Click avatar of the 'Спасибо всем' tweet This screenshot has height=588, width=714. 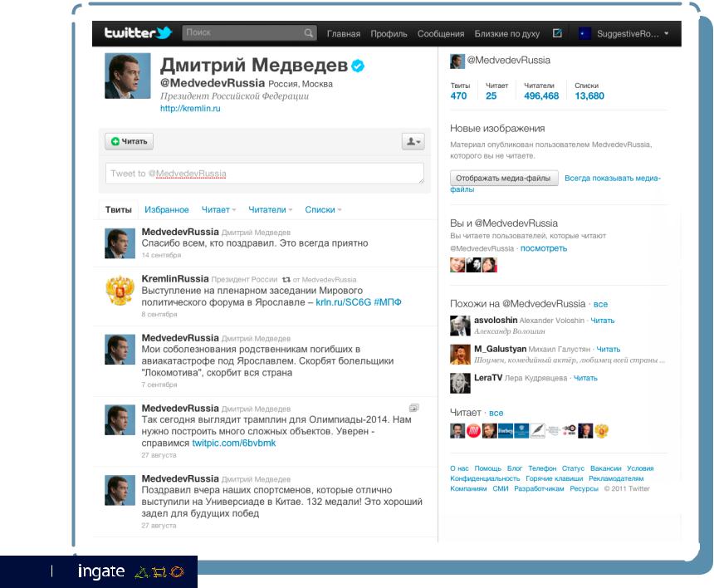point(120,243)
